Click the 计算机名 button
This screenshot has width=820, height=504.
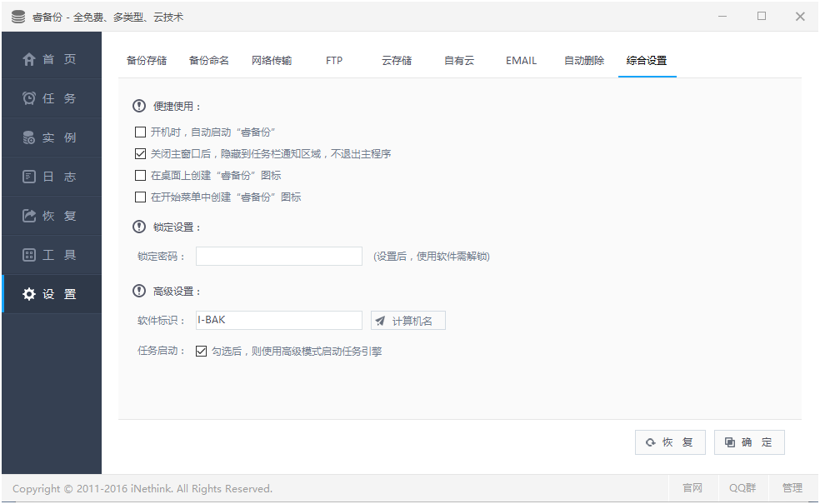point(408,320)
